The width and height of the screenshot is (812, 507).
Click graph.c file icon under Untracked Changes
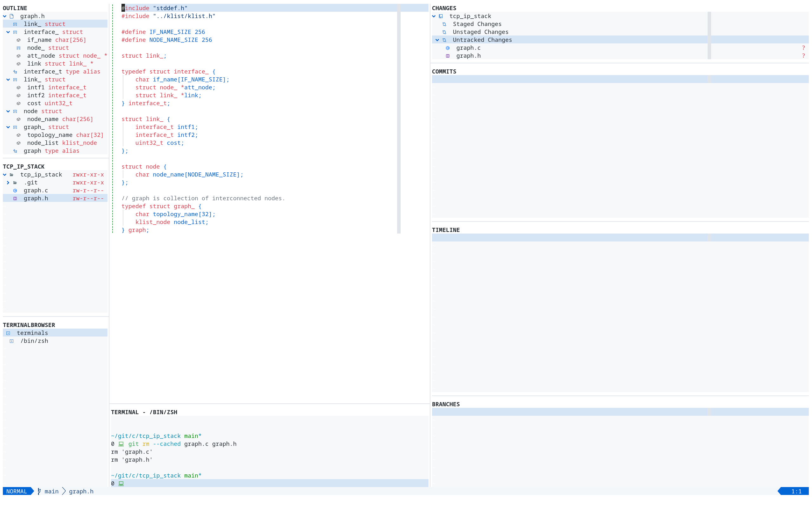point(448,48)
